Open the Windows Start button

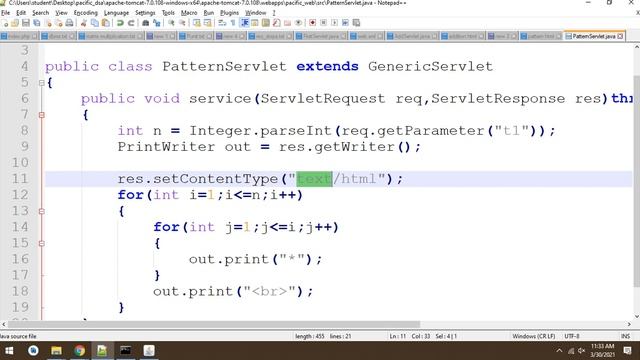click(x=9, y=351)
